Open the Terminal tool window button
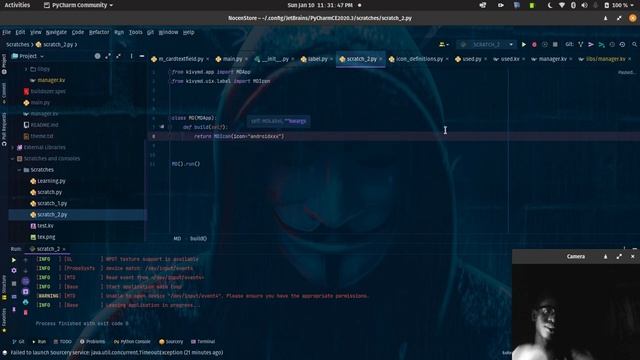 203,342
